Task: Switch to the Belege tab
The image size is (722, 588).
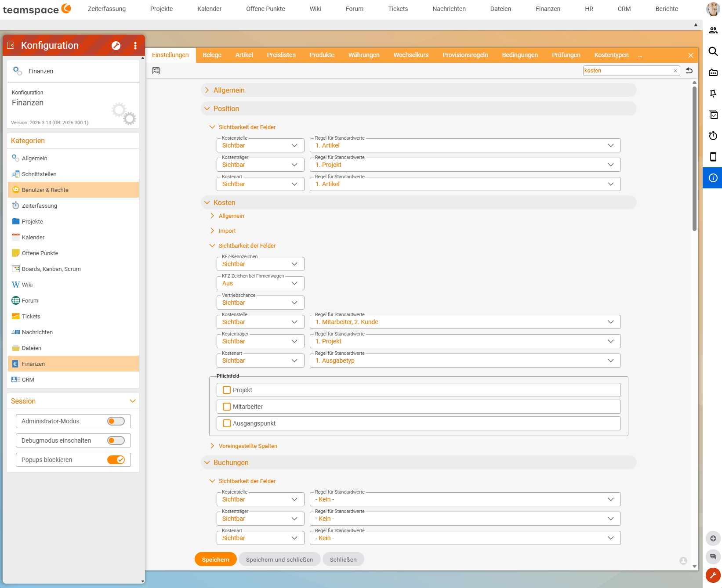Action: (212, 55)
